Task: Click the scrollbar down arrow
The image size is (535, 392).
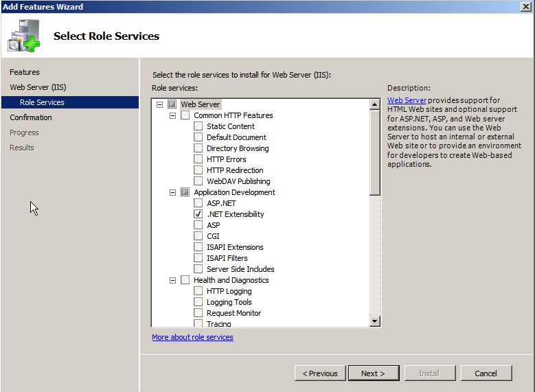Action: [374, 321]
